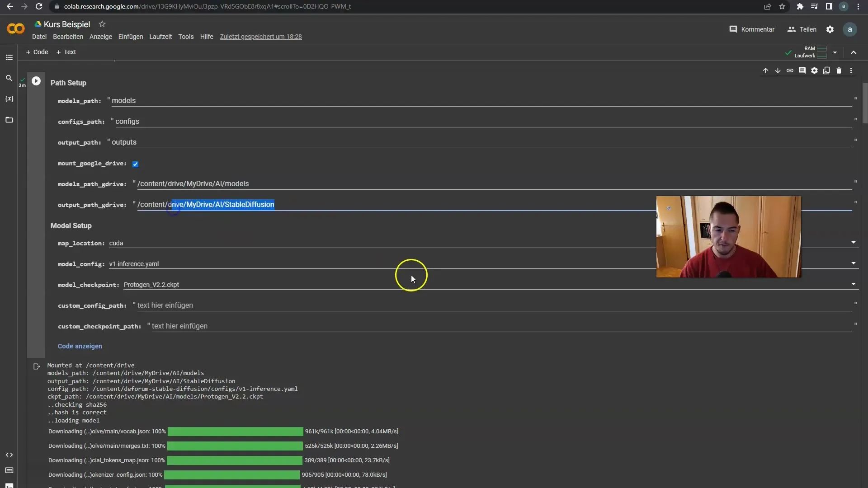Open runtime connection options dropdown
Image resolution: width=868 pixels, height=488 pixels.
pos(835,52)
